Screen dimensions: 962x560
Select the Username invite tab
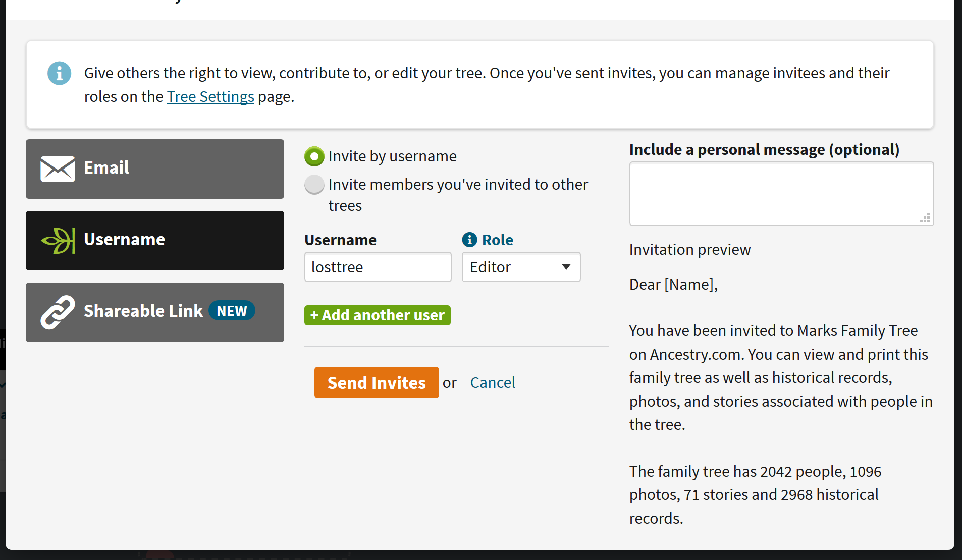154,240
